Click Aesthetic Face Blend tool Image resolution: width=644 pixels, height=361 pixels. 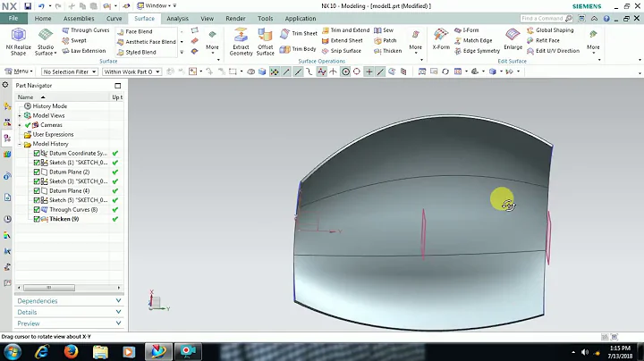pyautogui.click(x=146, y=42)
